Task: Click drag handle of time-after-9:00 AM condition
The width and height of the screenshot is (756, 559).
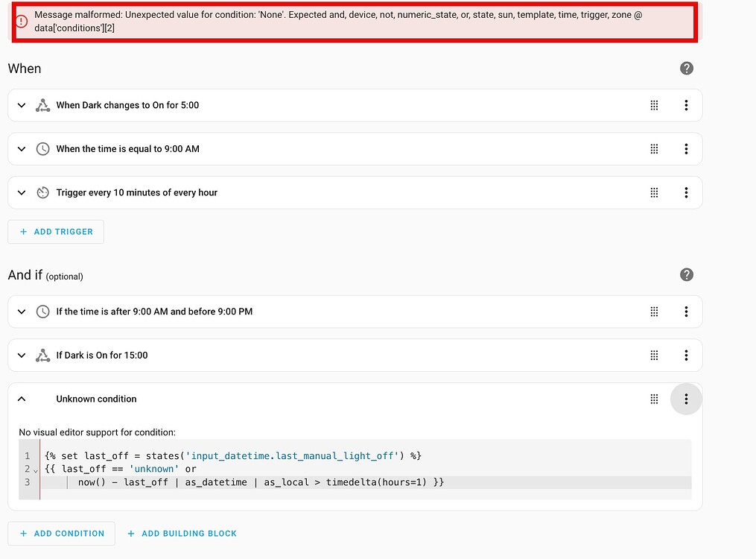Action: point(654,312)
